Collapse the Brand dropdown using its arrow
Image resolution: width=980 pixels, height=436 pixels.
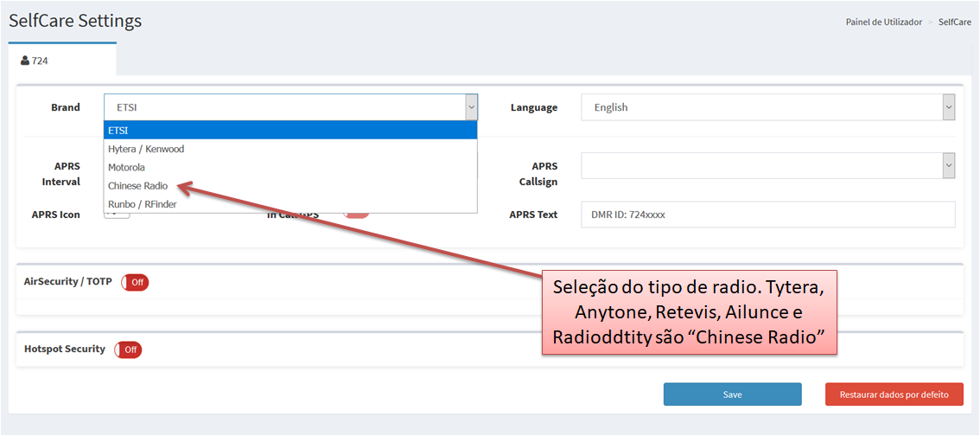(471, 107)
